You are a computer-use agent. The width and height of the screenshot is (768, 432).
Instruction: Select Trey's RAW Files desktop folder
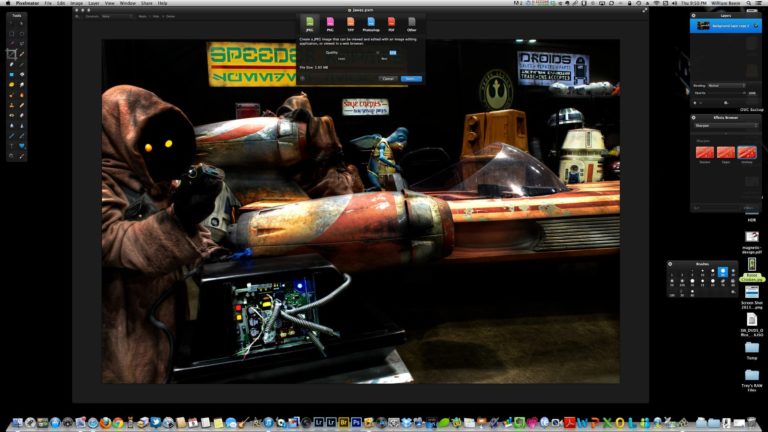pyautogui.click(x=752, y=380)
